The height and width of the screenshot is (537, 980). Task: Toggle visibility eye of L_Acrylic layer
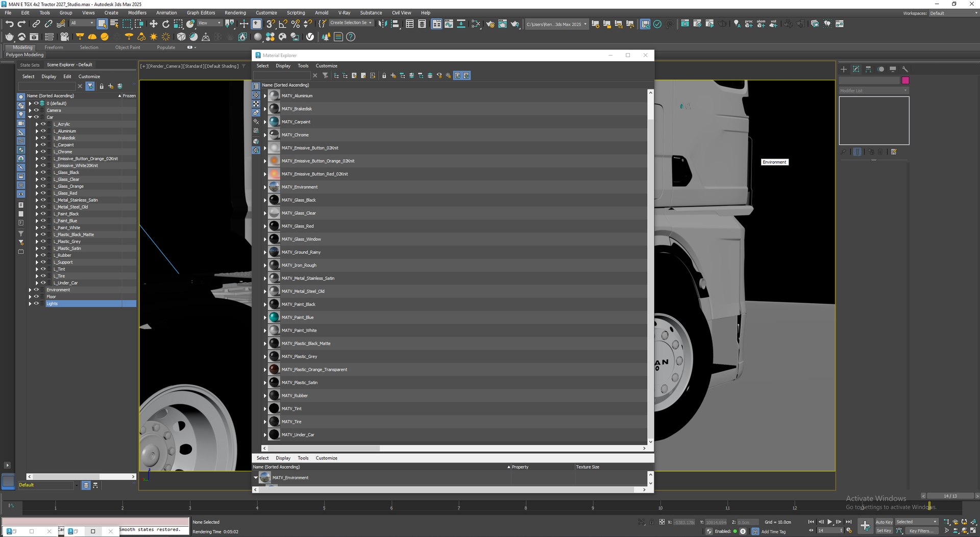(43, 124)
